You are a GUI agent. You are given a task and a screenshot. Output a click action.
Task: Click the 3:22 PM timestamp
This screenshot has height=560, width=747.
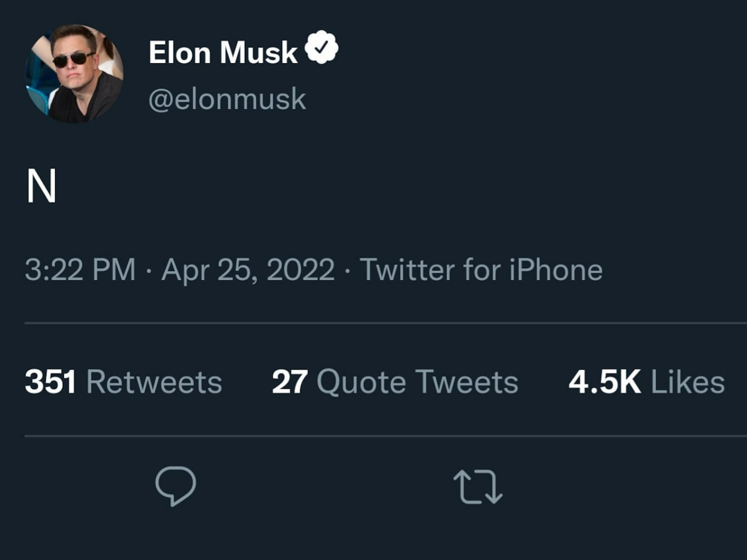[80, 270]
